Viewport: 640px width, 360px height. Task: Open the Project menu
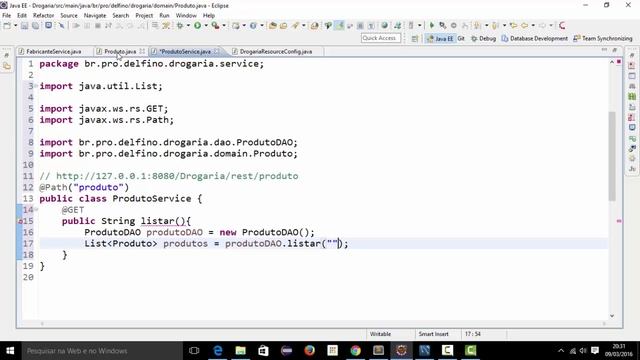[144, 16]
